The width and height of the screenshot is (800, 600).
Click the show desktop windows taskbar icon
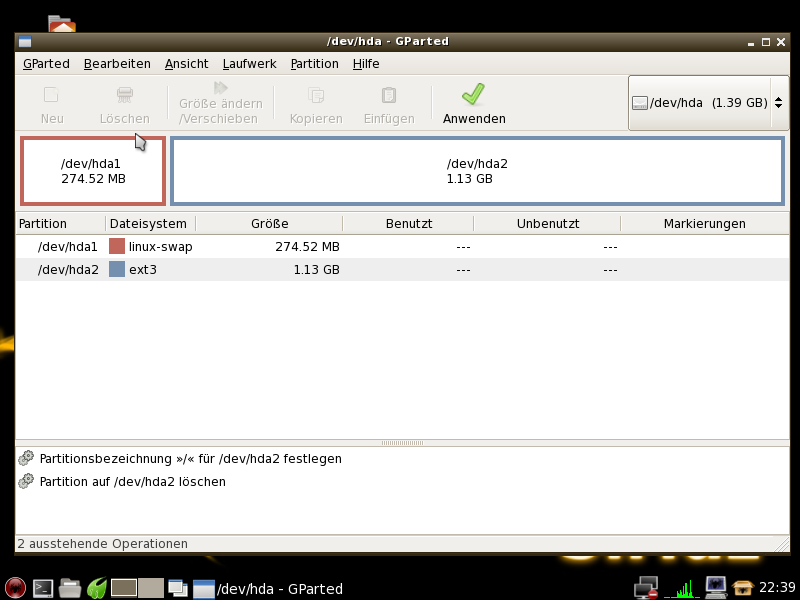pyautogui.click(x=178, y=588)
